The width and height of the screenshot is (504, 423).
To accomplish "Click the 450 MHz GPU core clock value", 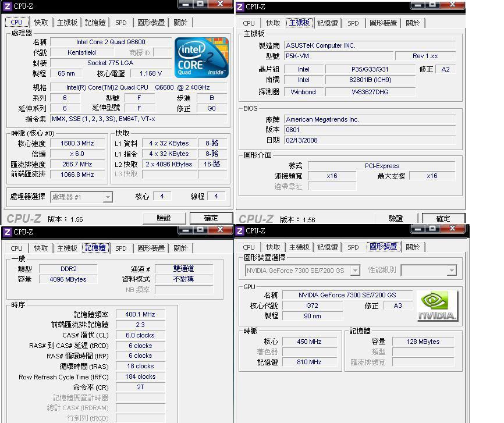I will [309, 342].
